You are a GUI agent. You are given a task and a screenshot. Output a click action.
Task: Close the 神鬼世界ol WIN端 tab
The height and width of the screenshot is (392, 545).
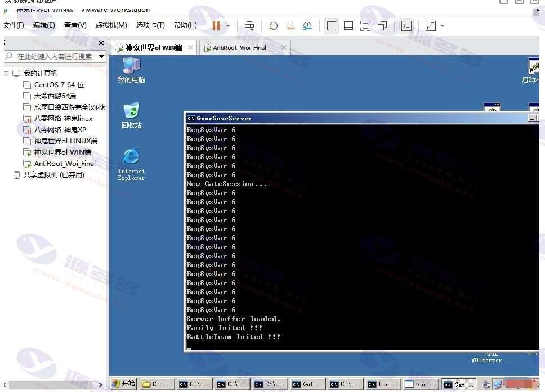pyautogui.click(x=190, y=48)
